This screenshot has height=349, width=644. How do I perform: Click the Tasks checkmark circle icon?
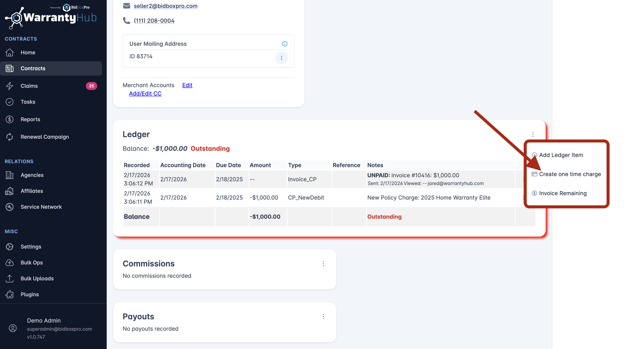(10, 102)
